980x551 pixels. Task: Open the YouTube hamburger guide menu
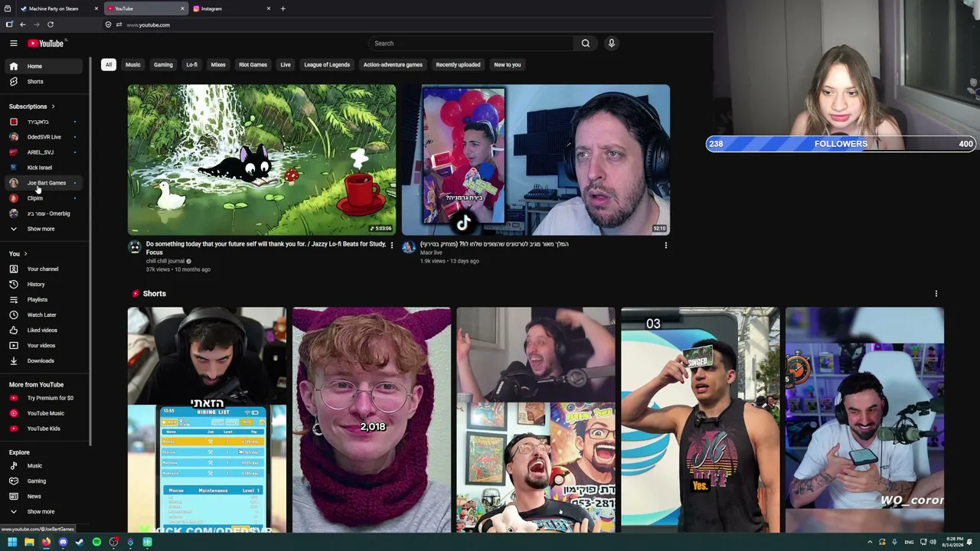point(13,43)
